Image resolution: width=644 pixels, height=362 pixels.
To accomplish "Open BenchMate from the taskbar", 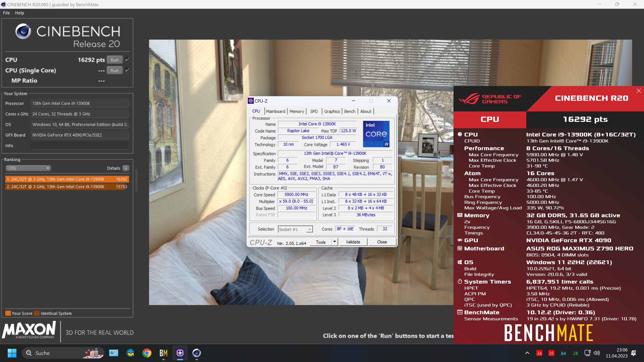I will [164, 353].
